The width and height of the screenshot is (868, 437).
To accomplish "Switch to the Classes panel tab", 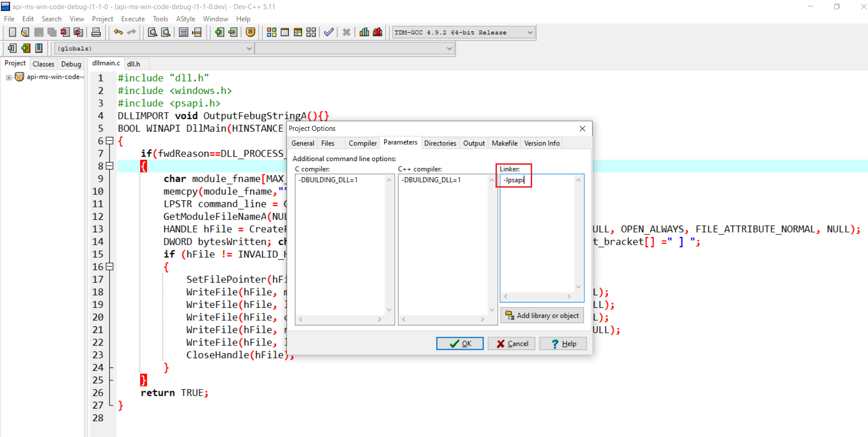I will (x=43, y=64).
